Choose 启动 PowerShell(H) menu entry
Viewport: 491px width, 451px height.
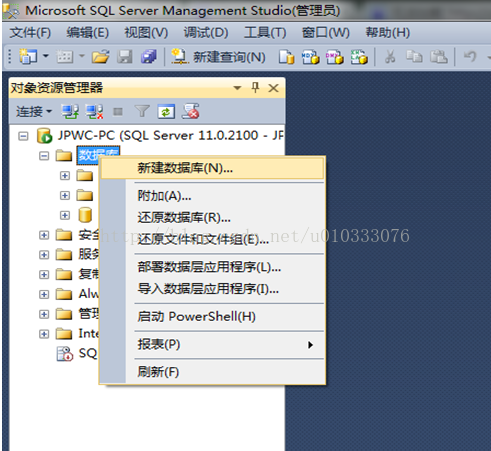(x=212, y=317)
